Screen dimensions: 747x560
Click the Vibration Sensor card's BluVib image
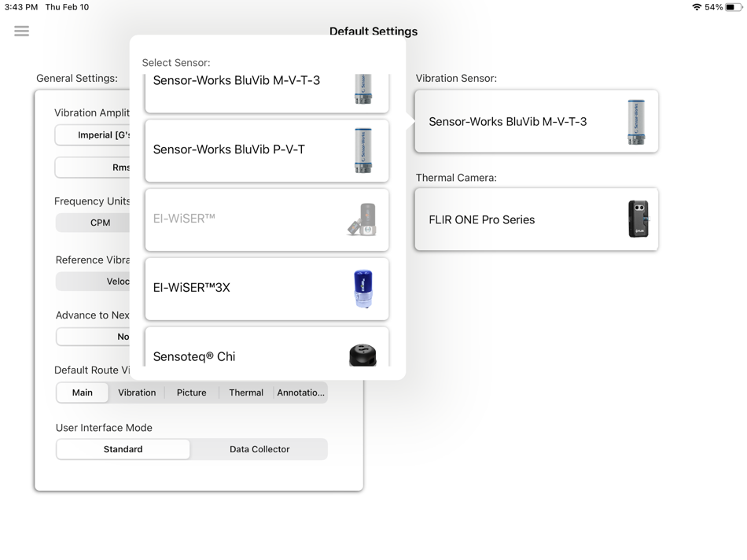636,122
